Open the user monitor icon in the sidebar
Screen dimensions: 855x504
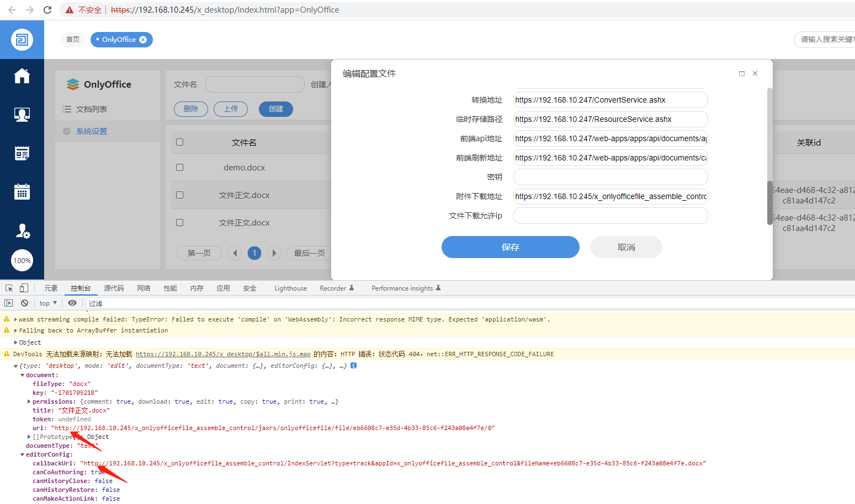[x=22, y=115]
